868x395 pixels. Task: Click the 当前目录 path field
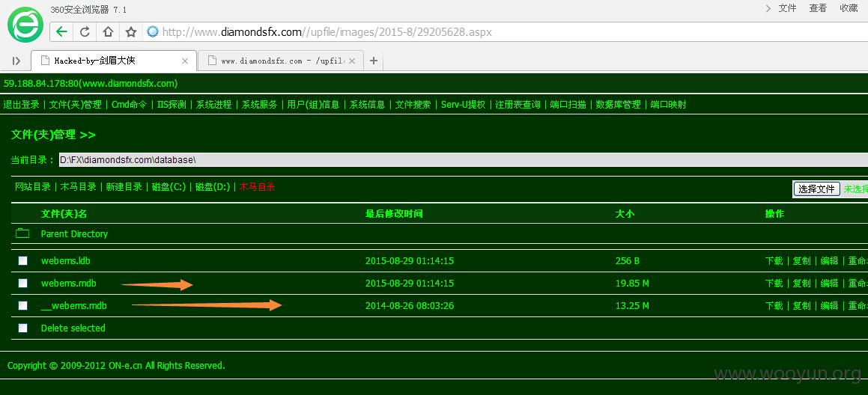click(464, 160)
